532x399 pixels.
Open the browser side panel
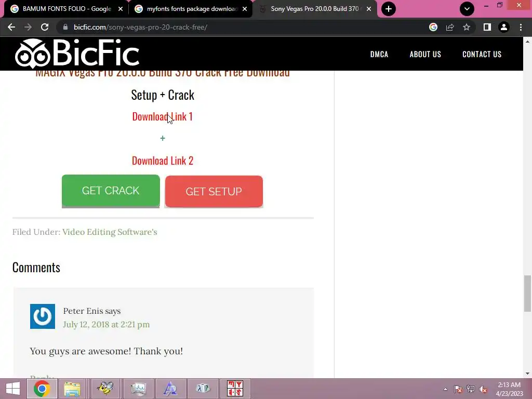coord(487,27)
